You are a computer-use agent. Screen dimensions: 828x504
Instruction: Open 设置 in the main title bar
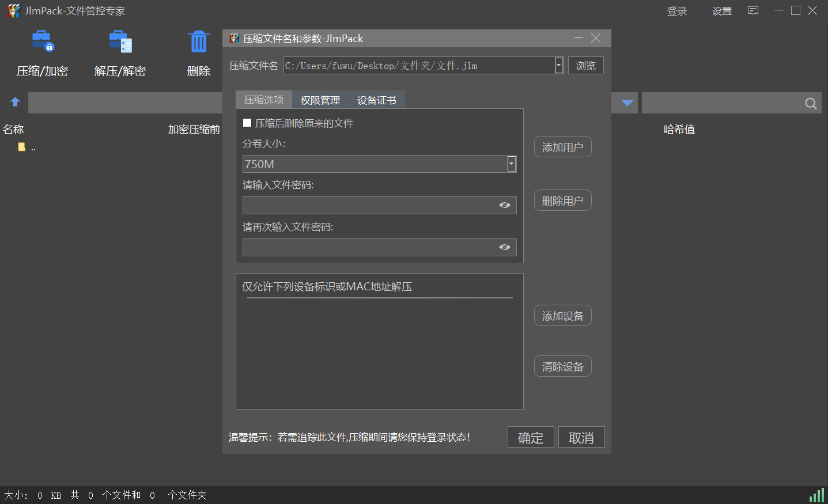(722, 11)
